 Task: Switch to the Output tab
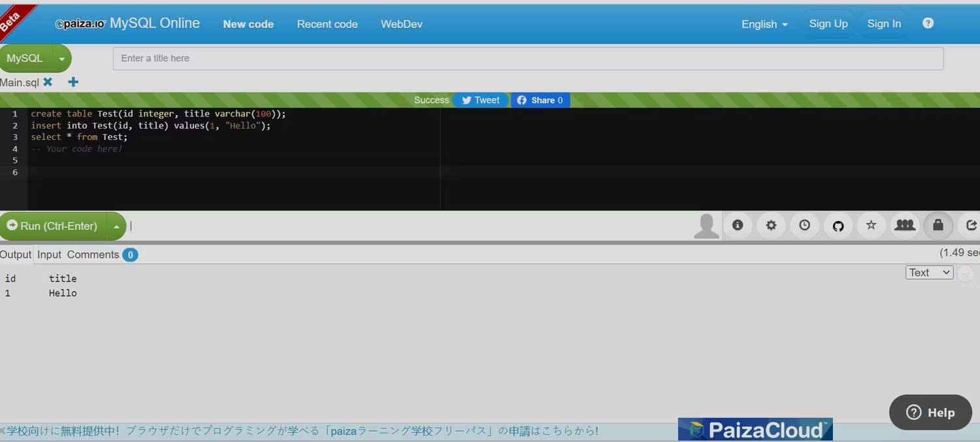pos(16,254)
